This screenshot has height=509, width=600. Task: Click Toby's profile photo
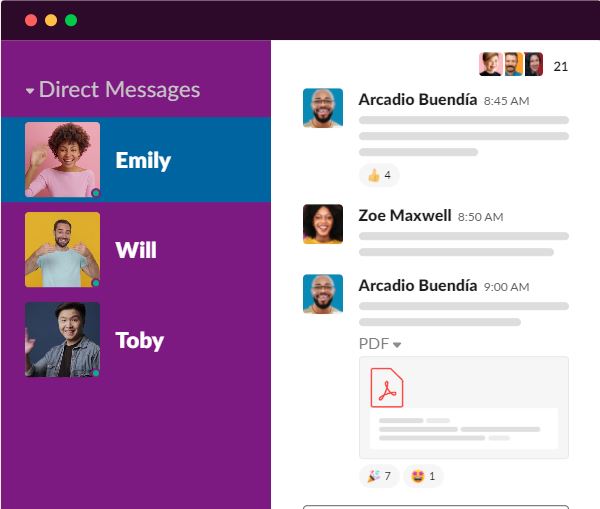click(62, 340)
